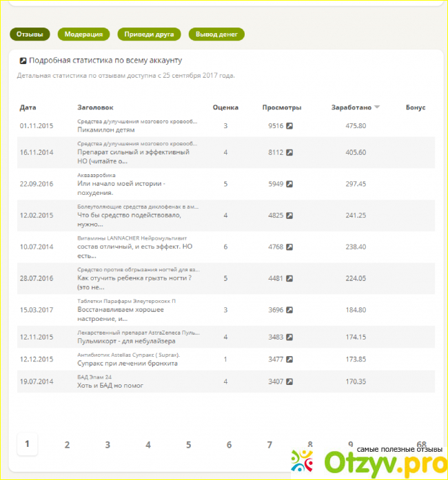Open review Супракс при лечении бронхита
The width and height of the screenshot is (448, 480).
128,363
